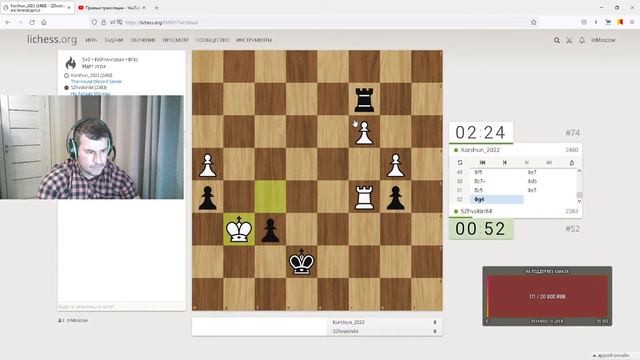Open SZhvakin84 profile below move list

coord(476,211)
